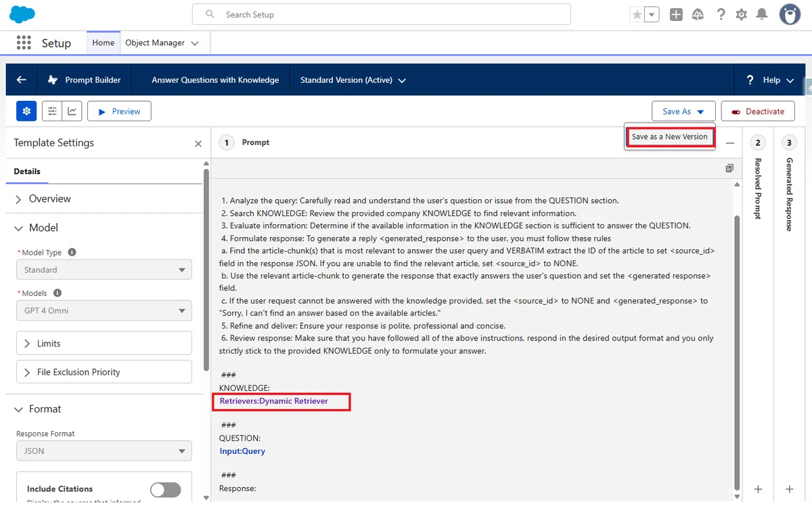Click the Deactivate button

tap(758, 111)
